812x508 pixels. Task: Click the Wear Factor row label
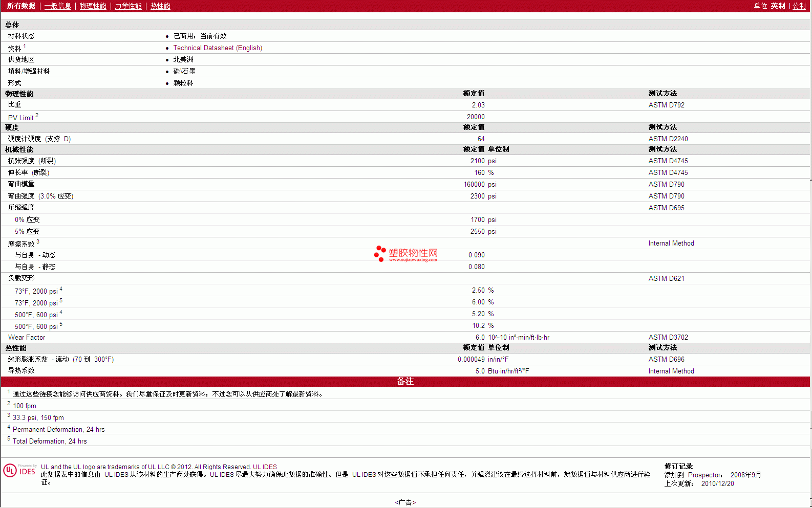pyautogui.click(x=27, y=337)
